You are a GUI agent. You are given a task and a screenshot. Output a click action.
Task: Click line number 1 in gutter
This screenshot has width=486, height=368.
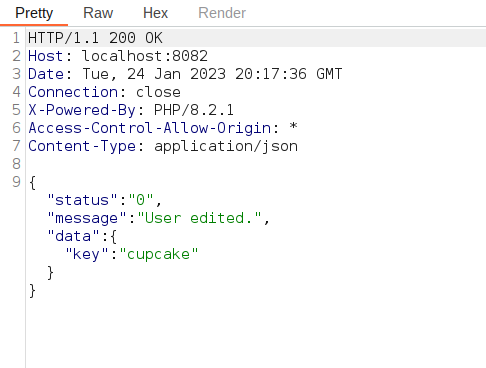click(16, 38)
